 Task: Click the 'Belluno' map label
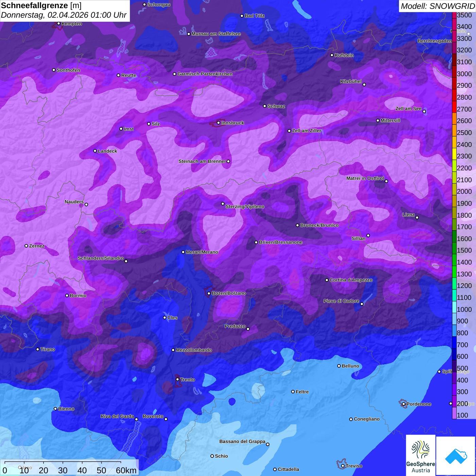click(x=350, y=366)
